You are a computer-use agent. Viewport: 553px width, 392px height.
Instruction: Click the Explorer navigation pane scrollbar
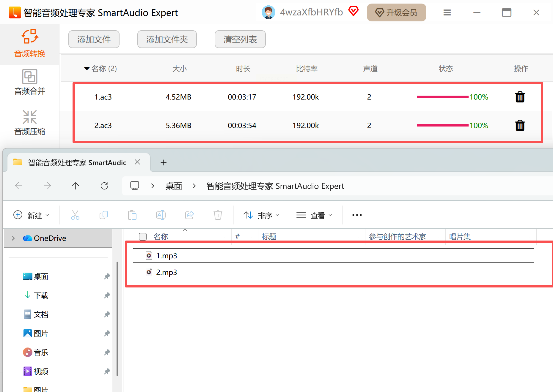point(117,318)
